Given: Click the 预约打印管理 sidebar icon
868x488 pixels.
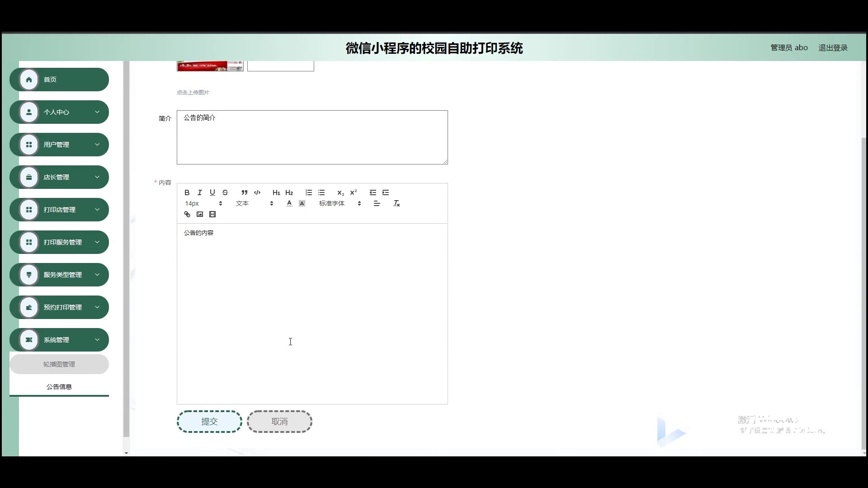Looking at the screenshot, I should (29, 307).
